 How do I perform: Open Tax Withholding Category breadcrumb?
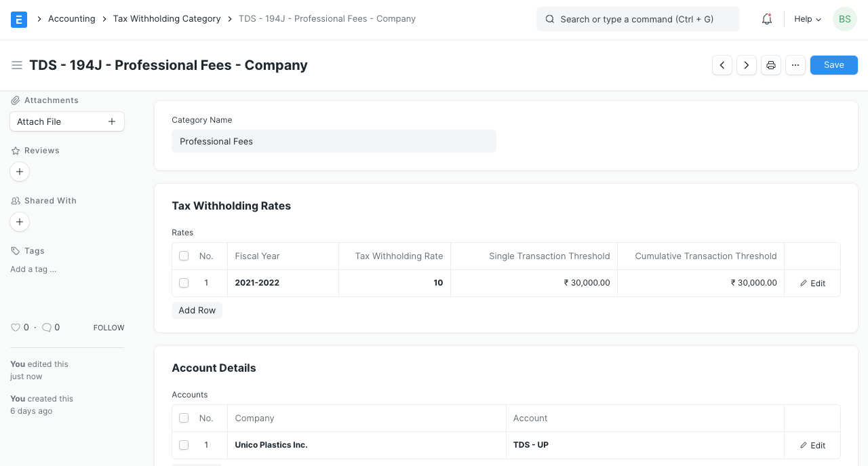[x=167, y=19]
